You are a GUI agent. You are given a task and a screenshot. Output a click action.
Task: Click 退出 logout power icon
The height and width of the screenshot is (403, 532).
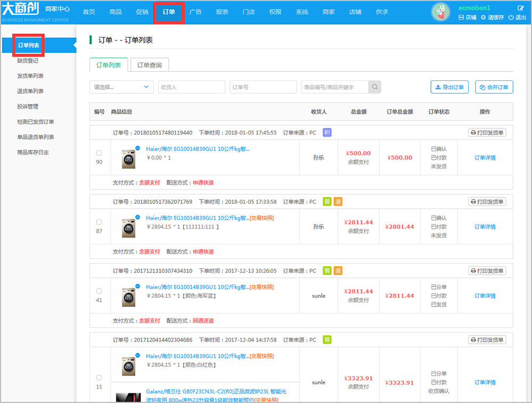pyautogui.click(x=517, y=18)
